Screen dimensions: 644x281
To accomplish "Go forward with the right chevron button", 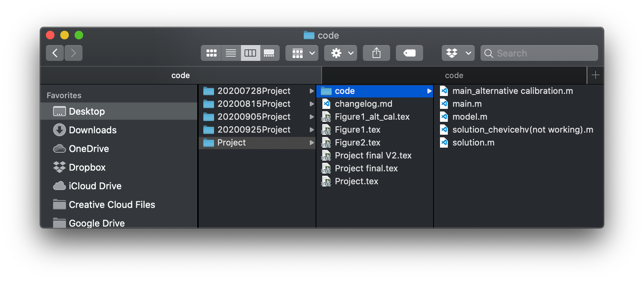I will [x=73, y=53].
